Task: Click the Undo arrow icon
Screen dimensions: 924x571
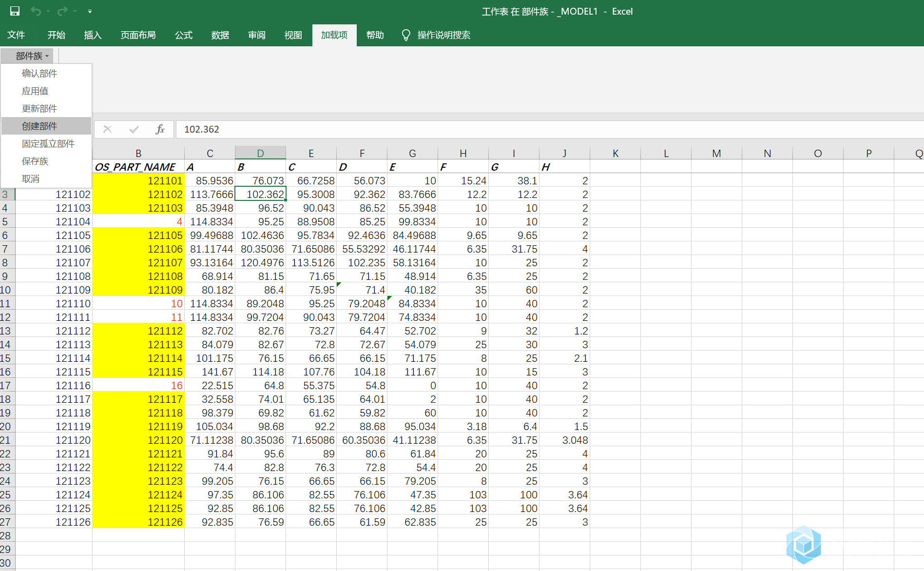Action: (x=36, y=11)
